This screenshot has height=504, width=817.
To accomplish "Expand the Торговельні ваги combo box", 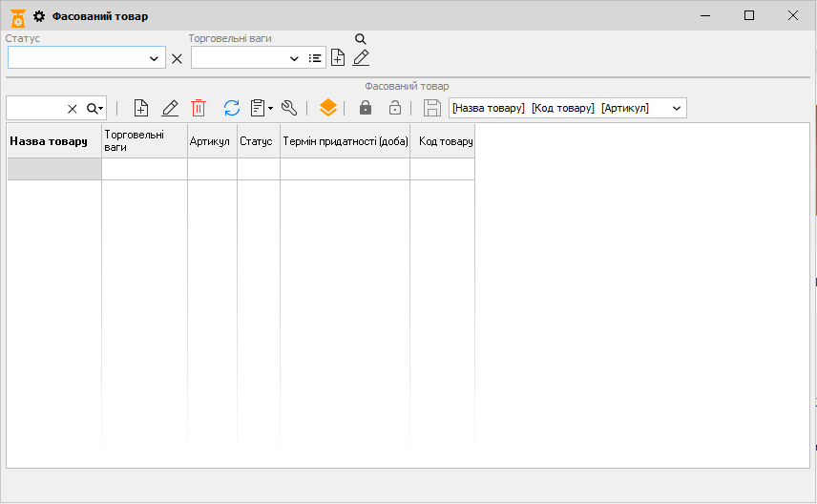I will click(294, 58).
